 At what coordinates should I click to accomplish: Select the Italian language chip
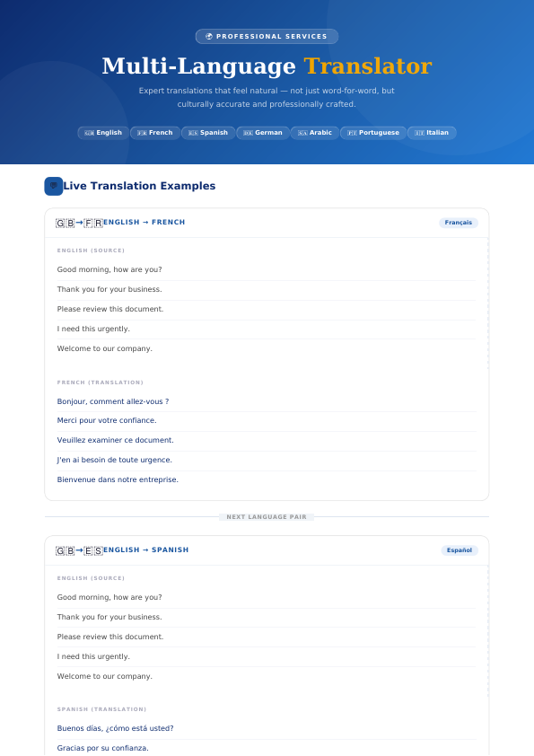coord(432,133)
